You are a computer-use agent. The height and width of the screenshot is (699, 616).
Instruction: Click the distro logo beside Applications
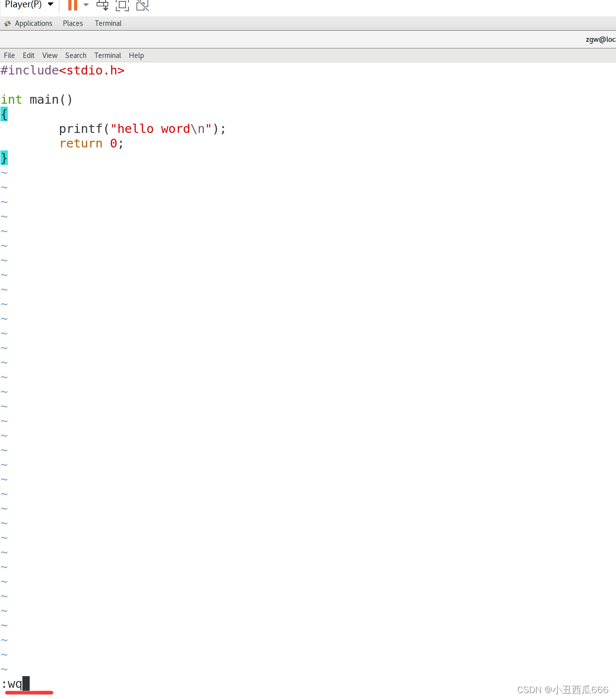click(7, 23)
